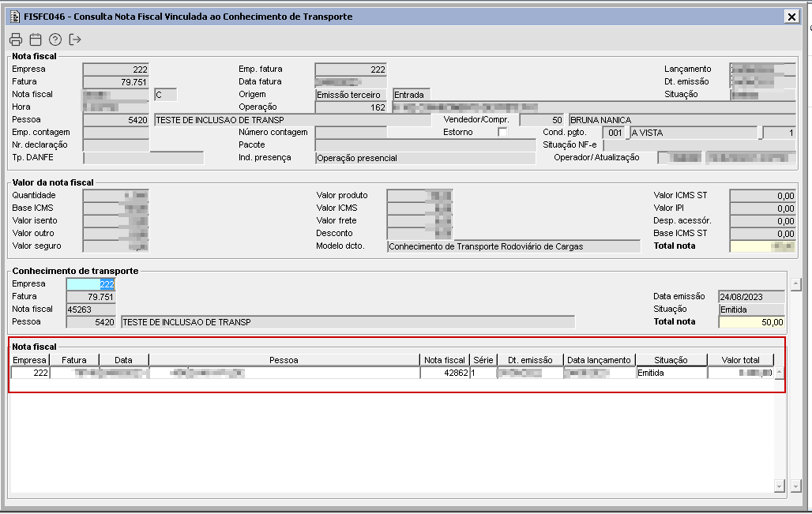
Task: Click the print icon in toolbar
Action: pos(16,39)
